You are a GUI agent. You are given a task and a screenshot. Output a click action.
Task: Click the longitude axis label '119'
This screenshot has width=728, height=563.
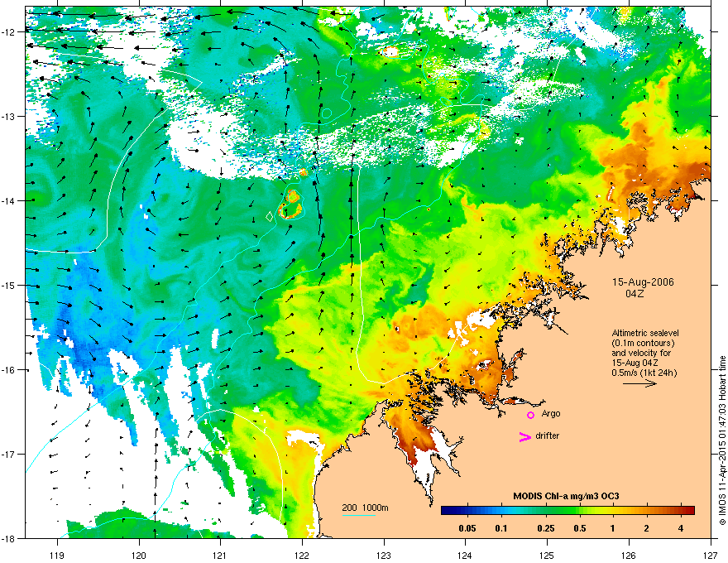tap(58, 555)
